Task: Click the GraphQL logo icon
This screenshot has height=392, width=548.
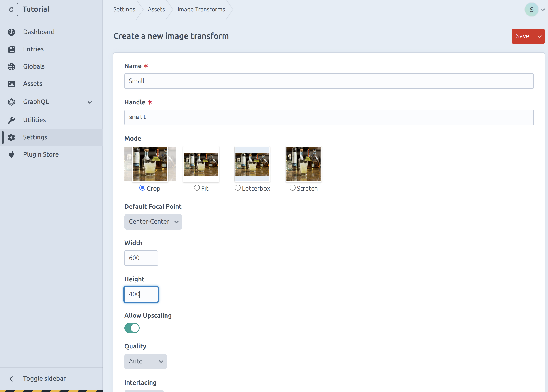Action: coord(11,102)
